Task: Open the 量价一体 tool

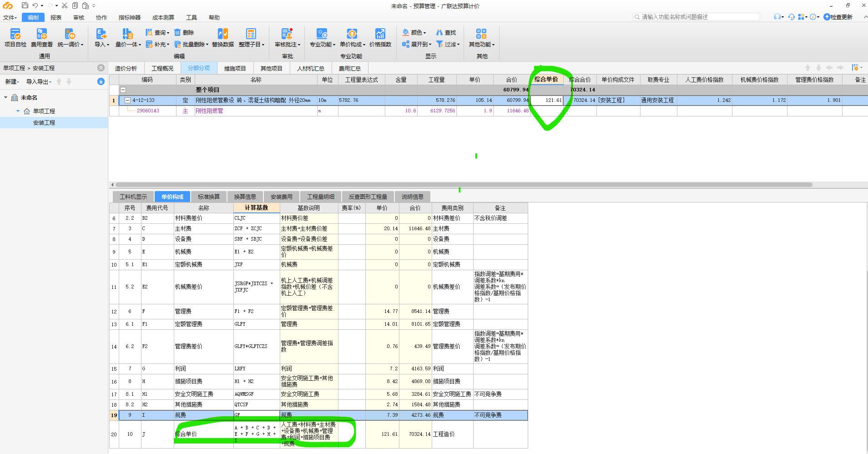Action: (x=128, y=38)
